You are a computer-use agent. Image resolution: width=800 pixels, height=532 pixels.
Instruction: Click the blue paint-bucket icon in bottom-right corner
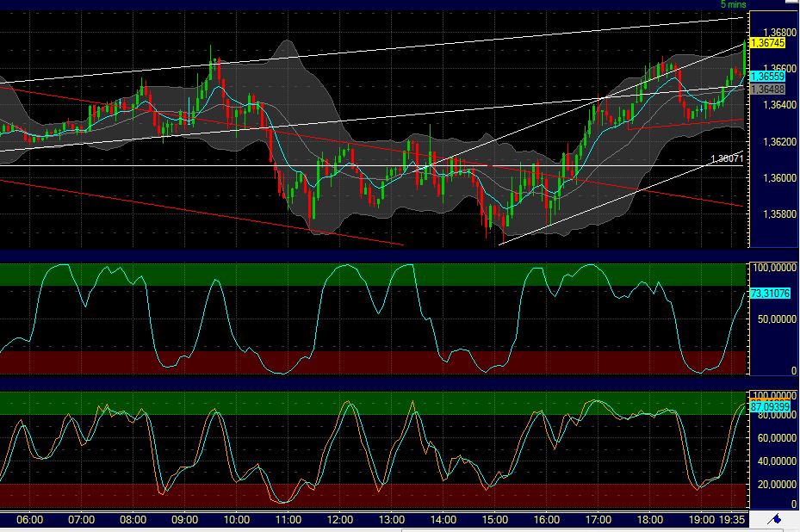[x=774, y=519]
